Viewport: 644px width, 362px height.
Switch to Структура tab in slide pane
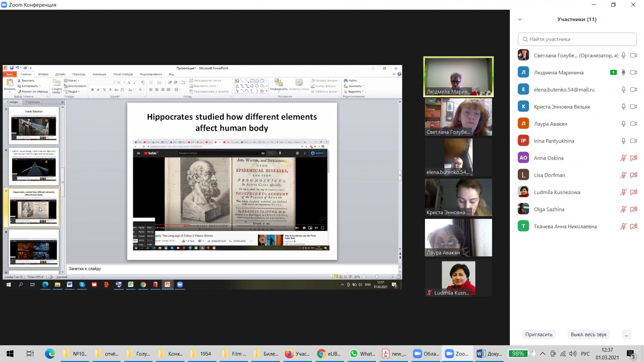(33, 102)
